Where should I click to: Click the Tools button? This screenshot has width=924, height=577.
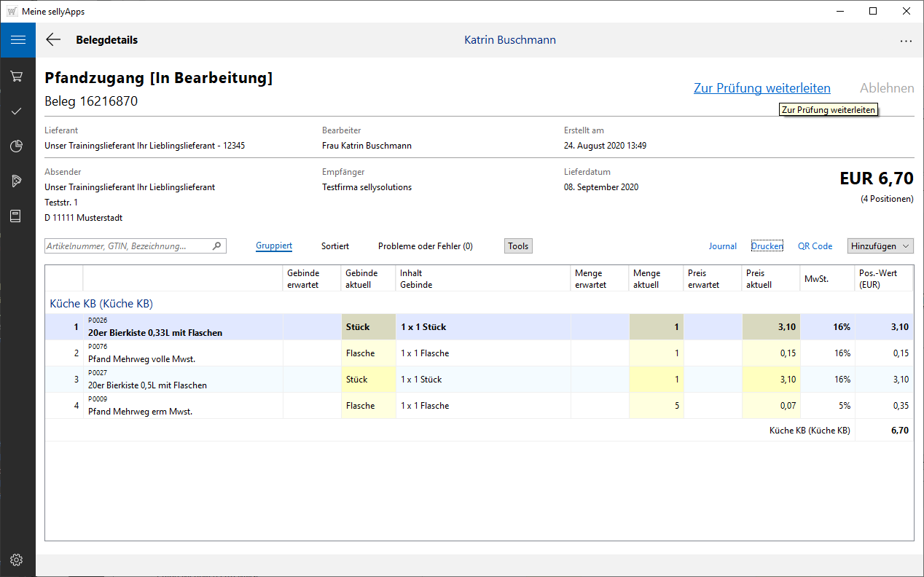(x=518, y=246)
